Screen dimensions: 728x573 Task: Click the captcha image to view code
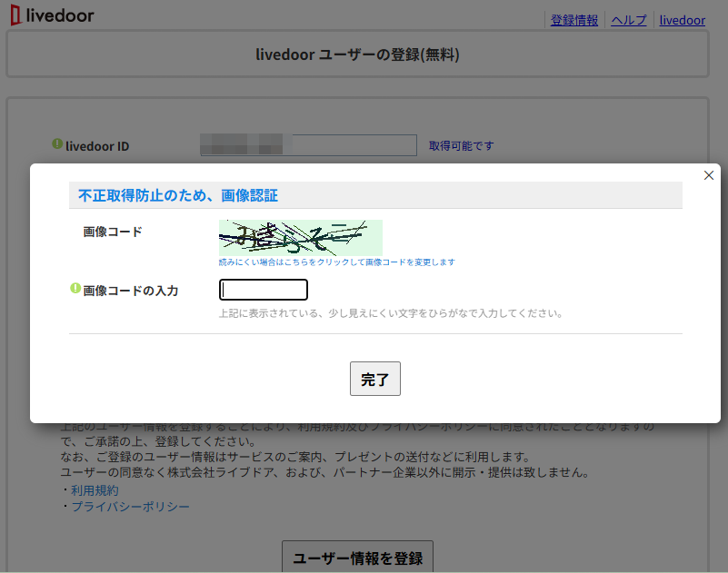click(x=301, y=238)
